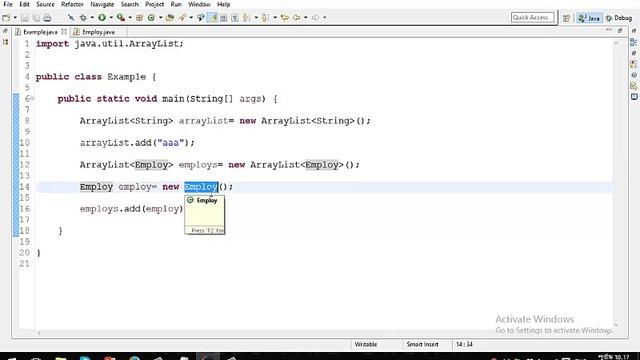Viewport: 640px width, 360px height.
Task: Open the File menu
Action: tap(8, 4)
